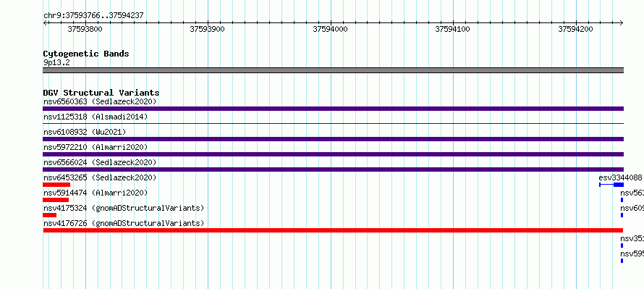644x289 pixels.
Task: Open variant nsv4176726 (gnomADStructuralVariants) label
Action: click(x=124, y=223)
